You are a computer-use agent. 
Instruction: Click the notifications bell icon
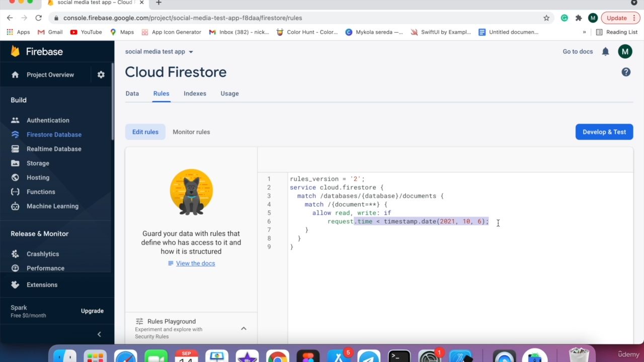(605, 51)
